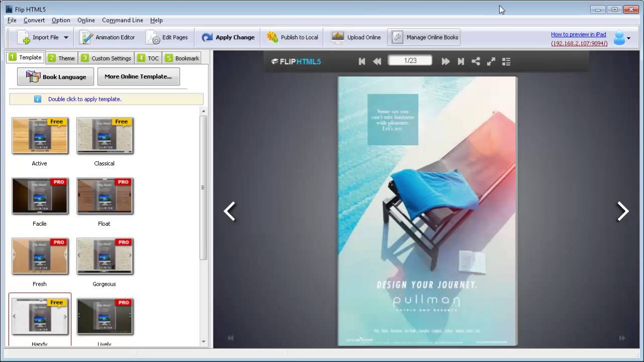
Task: Click More Online Template button
Action: [x=138, y=76]
